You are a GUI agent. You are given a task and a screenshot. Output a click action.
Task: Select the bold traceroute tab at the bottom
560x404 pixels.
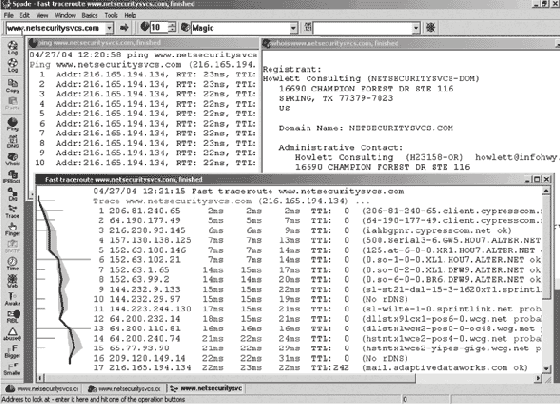[x=206, y=388]
